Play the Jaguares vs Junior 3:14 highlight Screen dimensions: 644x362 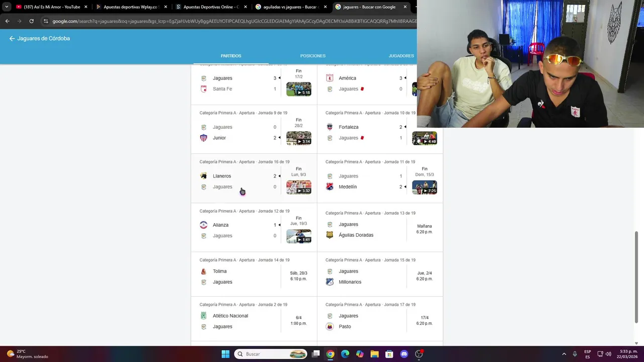(299, 138)
